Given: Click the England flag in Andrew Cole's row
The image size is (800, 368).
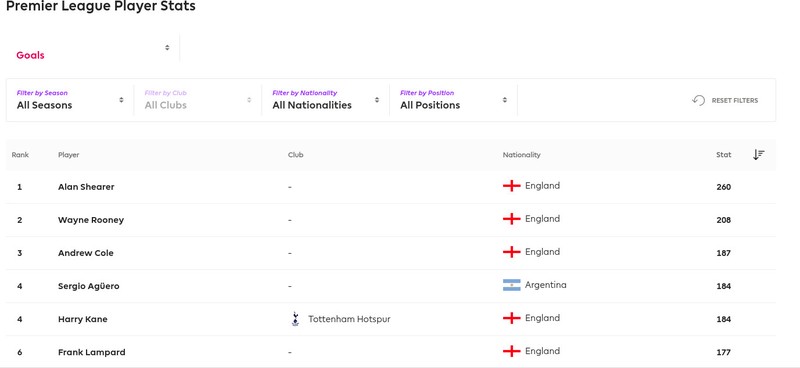Looking at the screenshot, I should coord(511,252).
